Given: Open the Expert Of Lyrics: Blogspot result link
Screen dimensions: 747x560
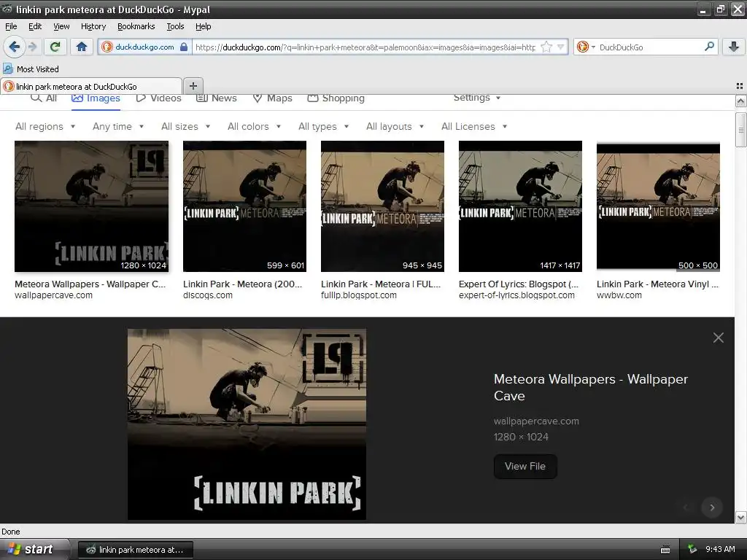Looking at the screenshot, I should [x=519, y=284].
